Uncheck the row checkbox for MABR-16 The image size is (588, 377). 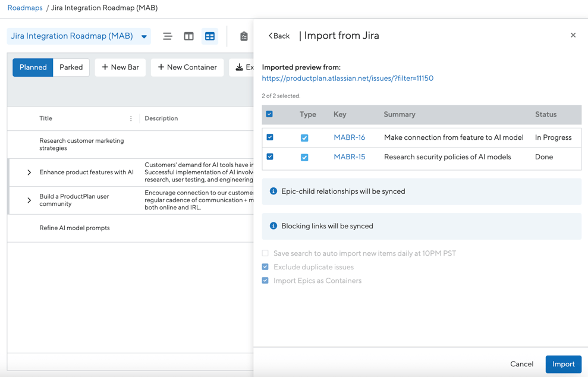pos(270,137)
